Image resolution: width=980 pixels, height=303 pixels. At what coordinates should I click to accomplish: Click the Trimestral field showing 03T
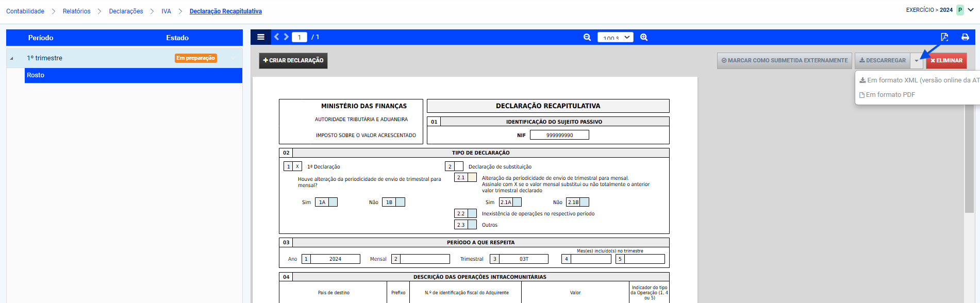point(524,259)
